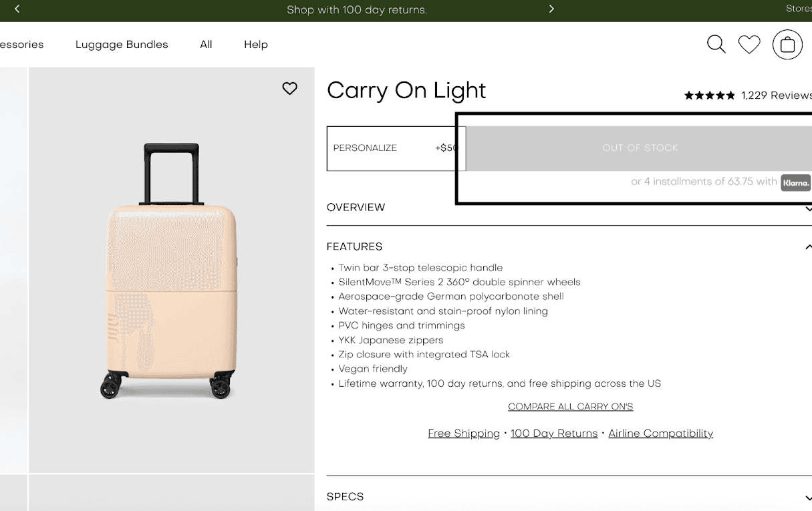812x511 pixels.
Task: Click the Klarna logo badge
Action: pos(795,182)
